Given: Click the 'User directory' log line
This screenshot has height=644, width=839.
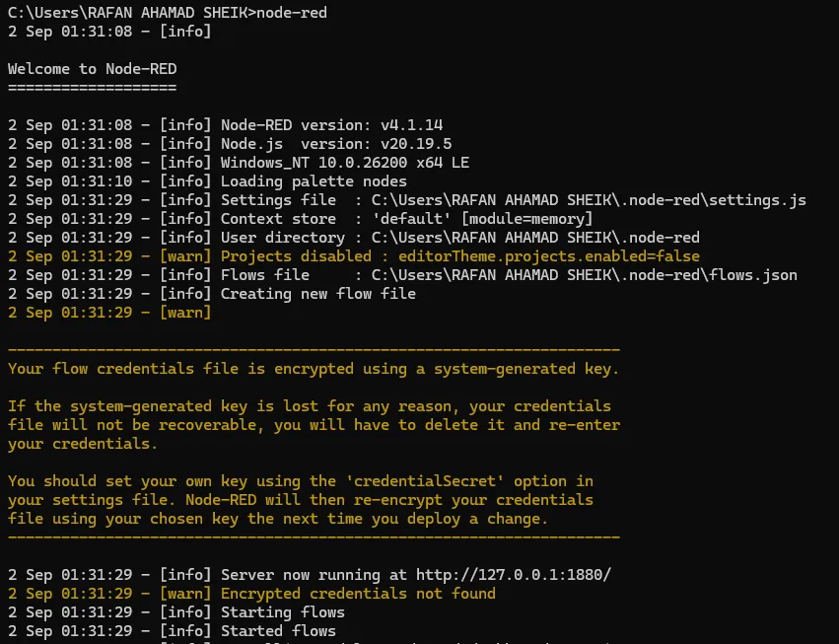Looking at the screenshot, I should pos(354,238).
